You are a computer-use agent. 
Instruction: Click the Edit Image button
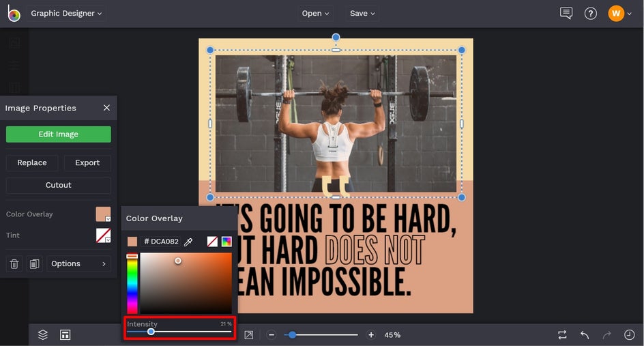click(58, 134)
